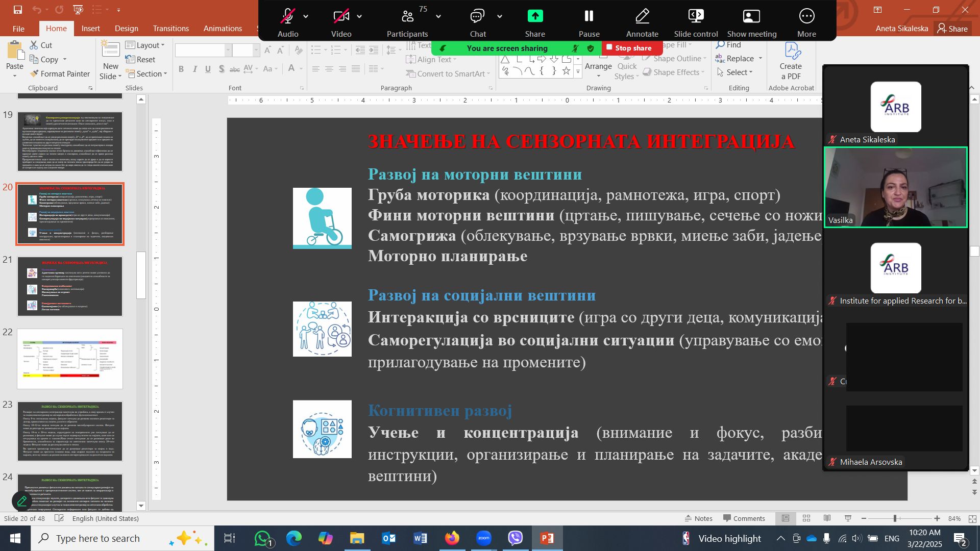The height and width of the screenshot is (551, 980).
Task: Toggle Justify paragraph alignment
Action: click(x=356, y=69)
